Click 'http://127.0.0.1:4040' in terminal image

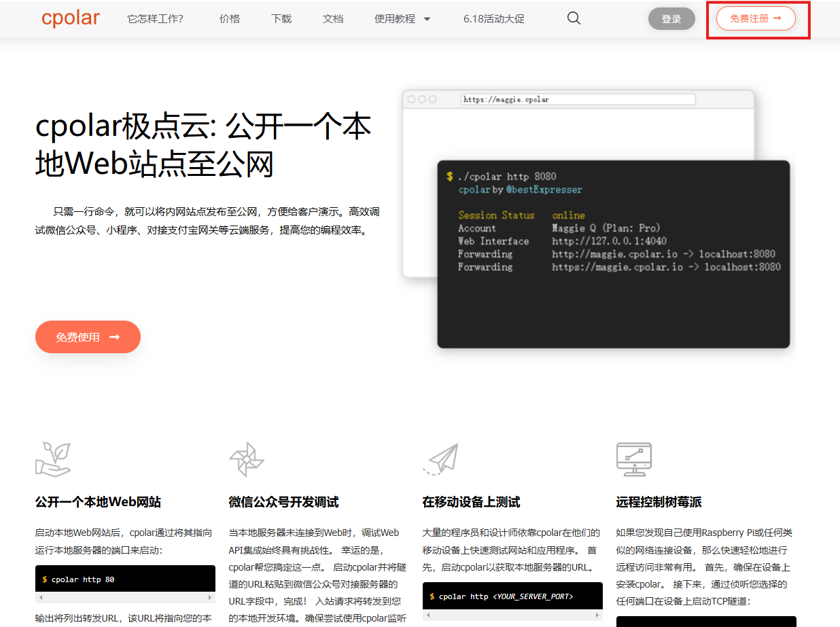pyautogui.click(x=609, y=241)
